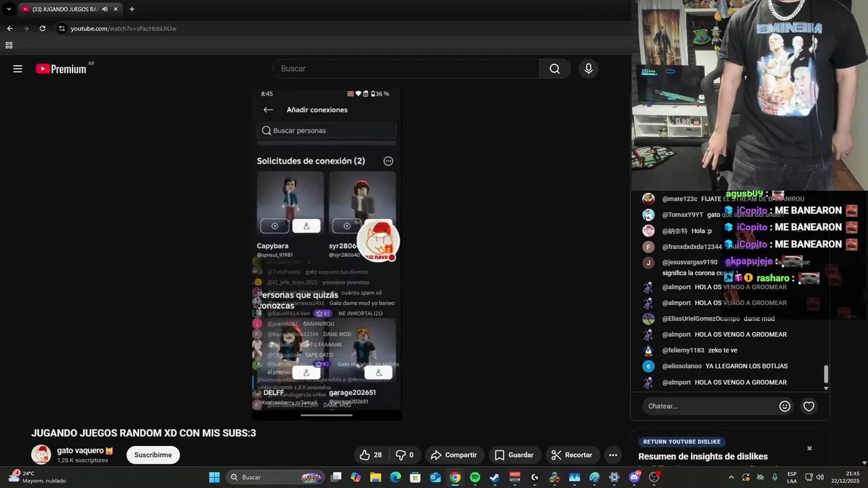Open more actions three-dot menu

click(613, 455)
